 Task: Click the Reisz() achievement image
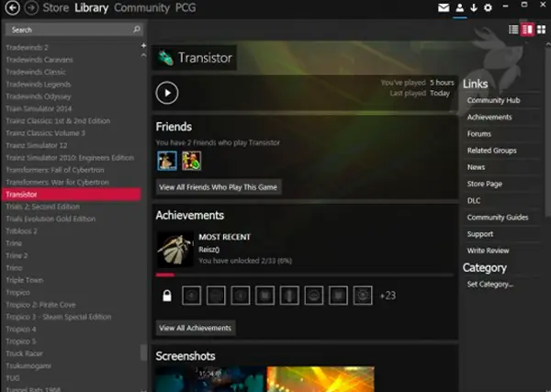pos(175,250)
